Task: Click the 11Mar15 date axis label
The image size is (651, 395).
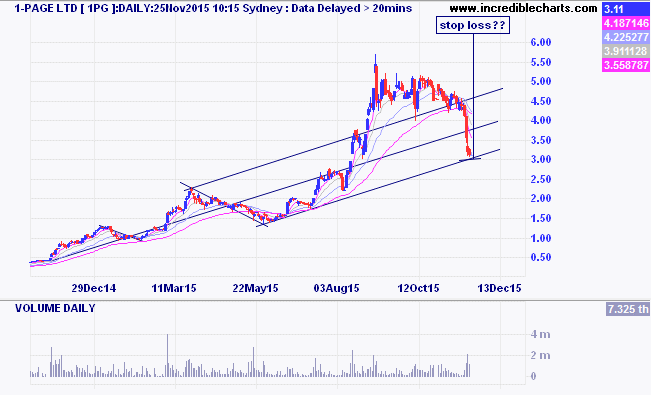Action: tap(174, 288)
